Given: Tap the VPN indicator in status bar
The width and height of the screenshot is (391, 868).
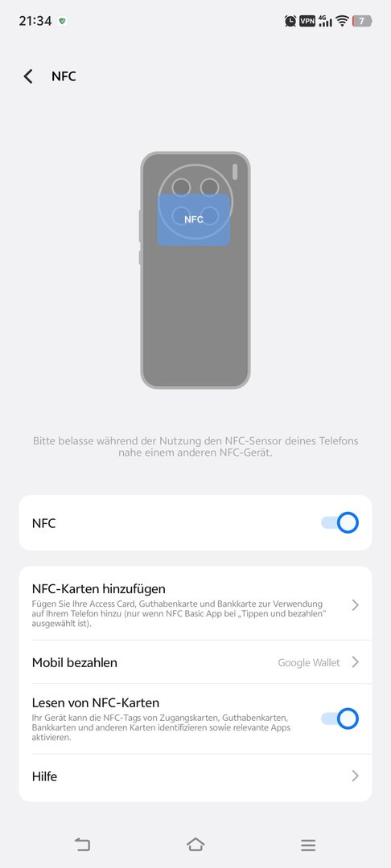Looking at the screenshot, I should pyautogui.click(x=307, y=21).
